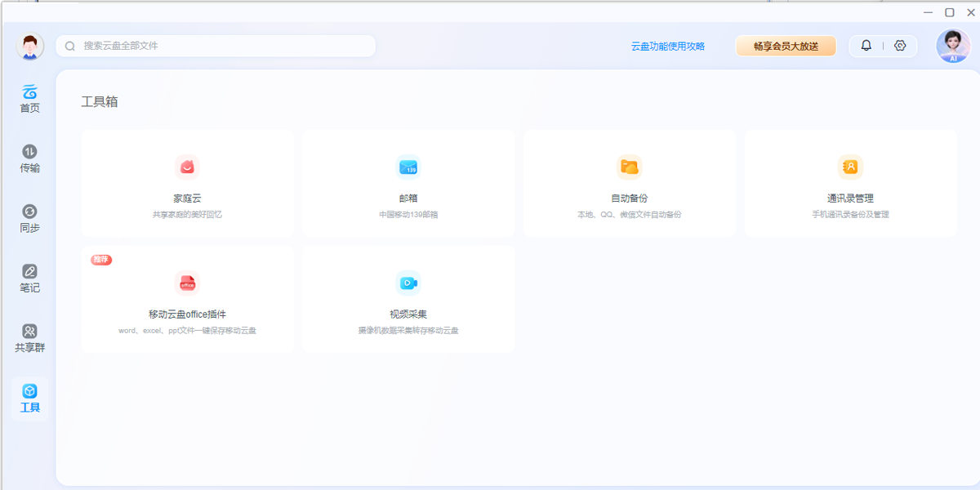Open the 邮箱 139 mailbox icon
The image size is (980, 490).
(408, 167)
